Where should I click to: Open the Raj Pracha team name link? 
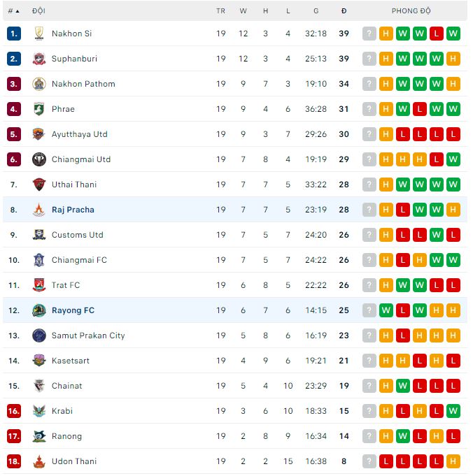[73, 210]
